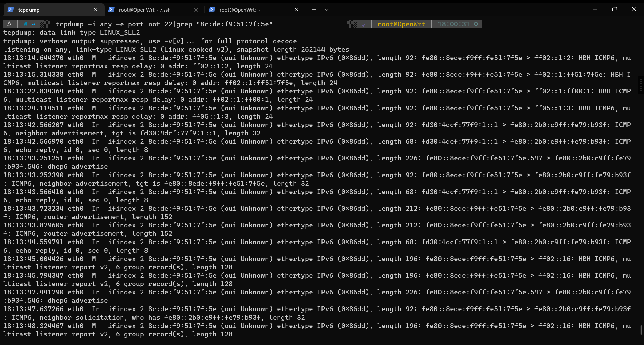The image size is (644, 345).
Task: Click the tcpdump command text in the prompt line
Action: 164,24
